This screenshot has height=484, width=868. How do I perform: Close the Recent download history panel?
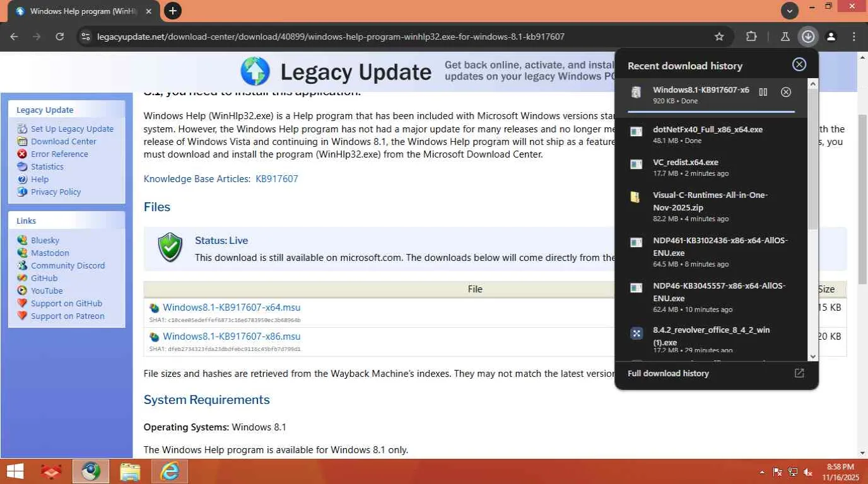coord(799,64)
